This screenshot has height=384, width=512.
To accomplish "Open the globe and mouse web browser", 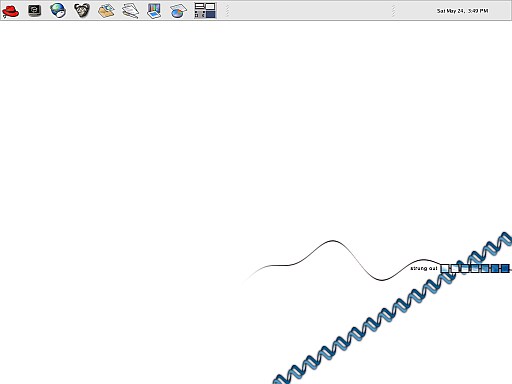I will pyautogui.click(x=58, y=10).
